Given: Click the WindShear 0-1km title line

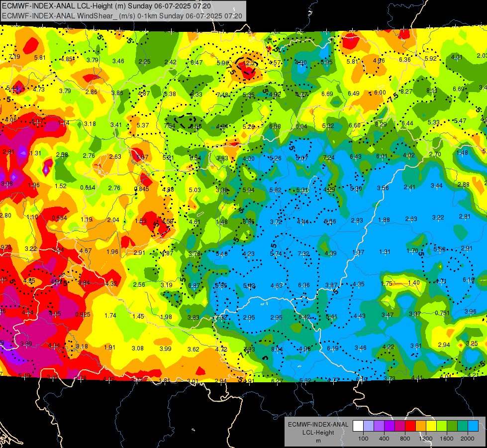Looking at the screenshot, I should (122, 16).
